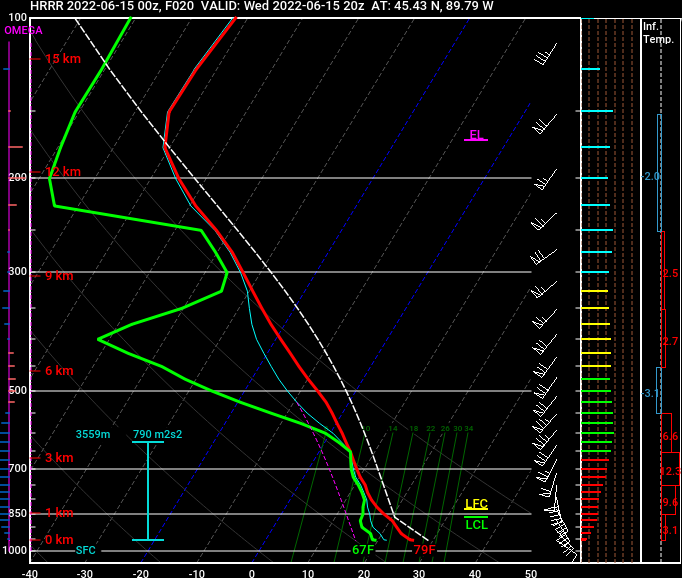This screenshot has width=682, height=578.
Task: Click the OMEGA label at top left
Action: [x=23, y=30]
